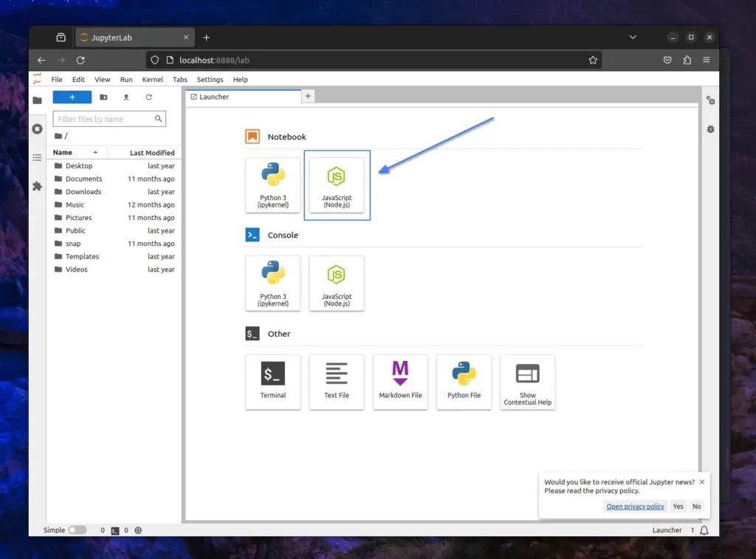Create a new folder in file browser
The width and height of the screenshot is (756, 559).
pos(103,97)
